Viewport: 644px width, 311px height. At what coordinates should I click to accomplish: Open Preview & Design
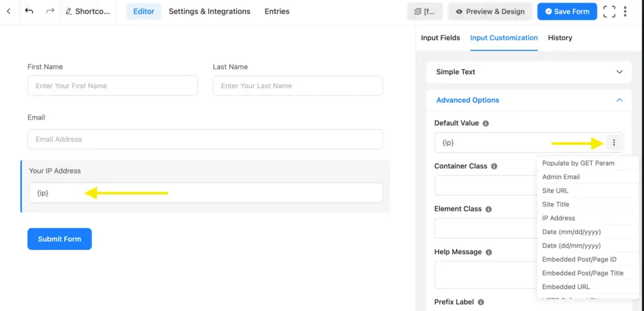pyautogui.click(x=490, y=11)
